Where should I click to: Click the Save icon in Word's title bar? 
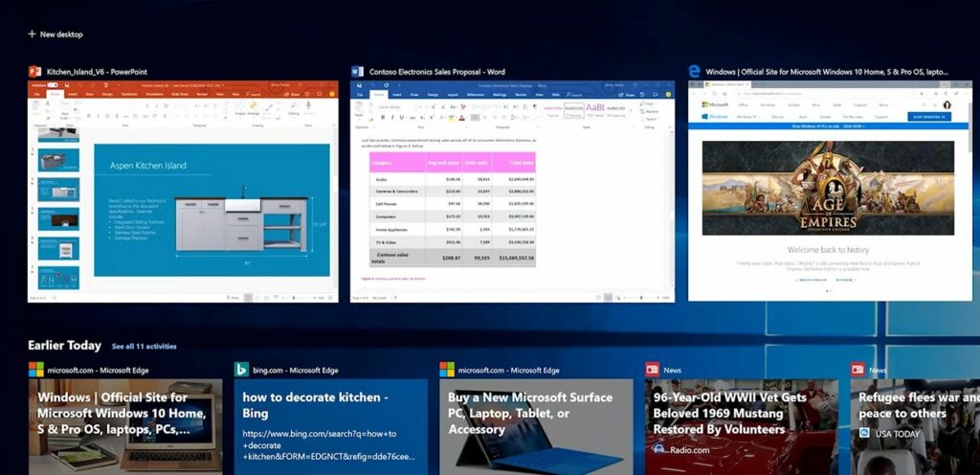pyautogui.click(x=359, y=85)
